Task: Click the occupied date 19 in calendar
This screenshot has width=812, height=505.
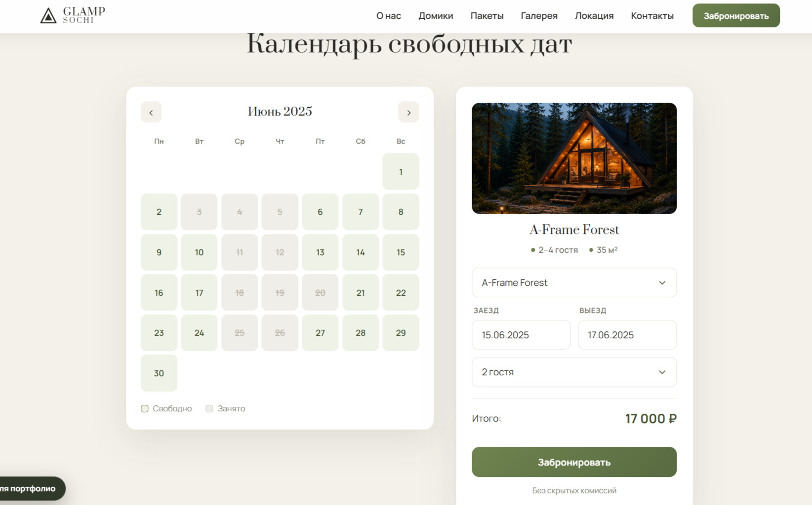Action: coord(280,293)
